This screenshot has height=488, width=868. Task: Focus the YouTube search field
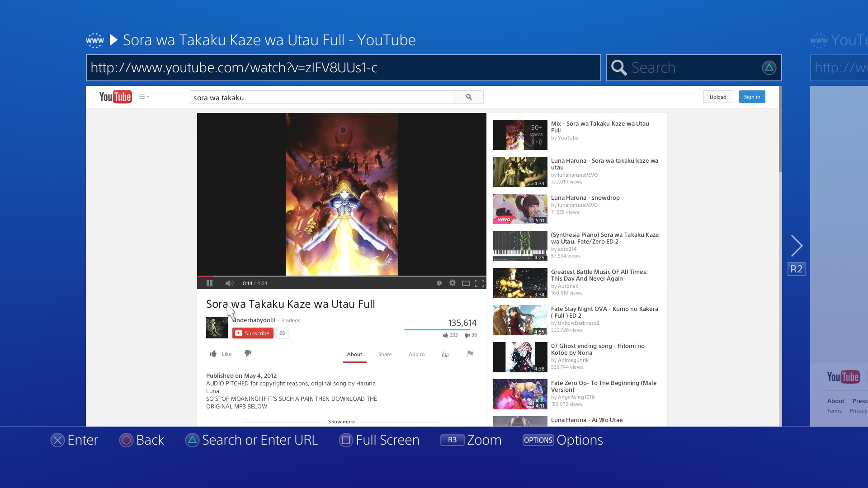tap(322, 97)
